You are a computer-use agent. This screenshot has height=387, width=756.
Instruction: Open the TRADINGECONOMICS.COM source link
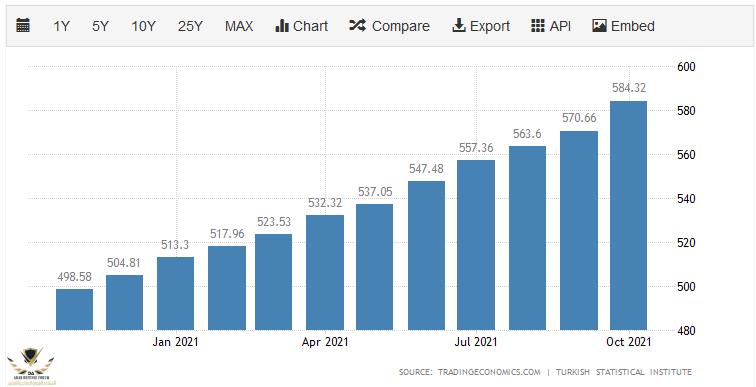coord(489,372)
